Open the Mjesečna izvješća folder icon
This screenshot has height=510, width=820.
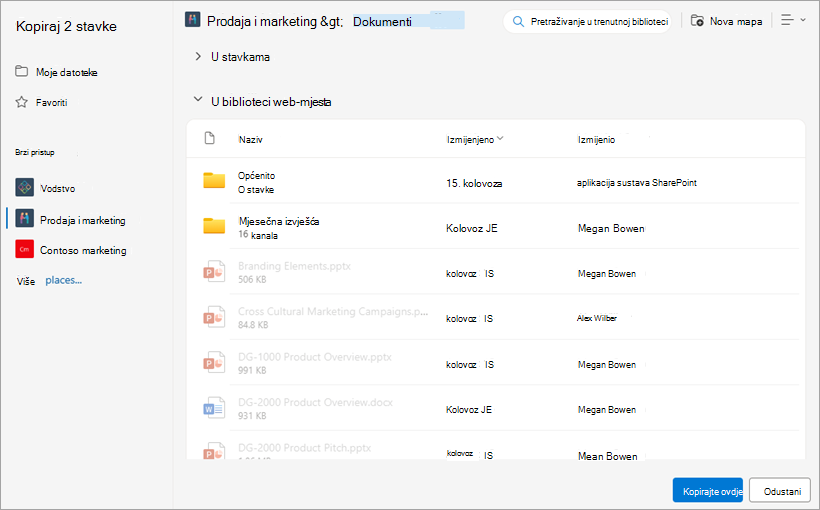pyautogui.click(x=214, y=226)
